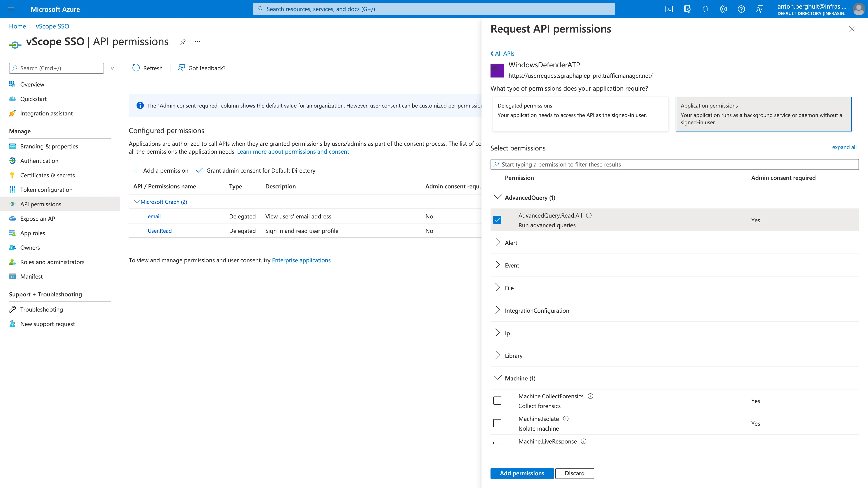This screenshot has height=488, width=868.
Task: Open the more options ellipsis near title
Action: point(198,41)
